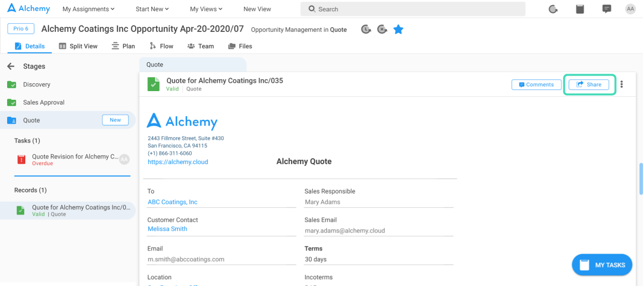Viewport: 644px width, 286px height.
Task: Click the Share button
Action: point(589,84)
